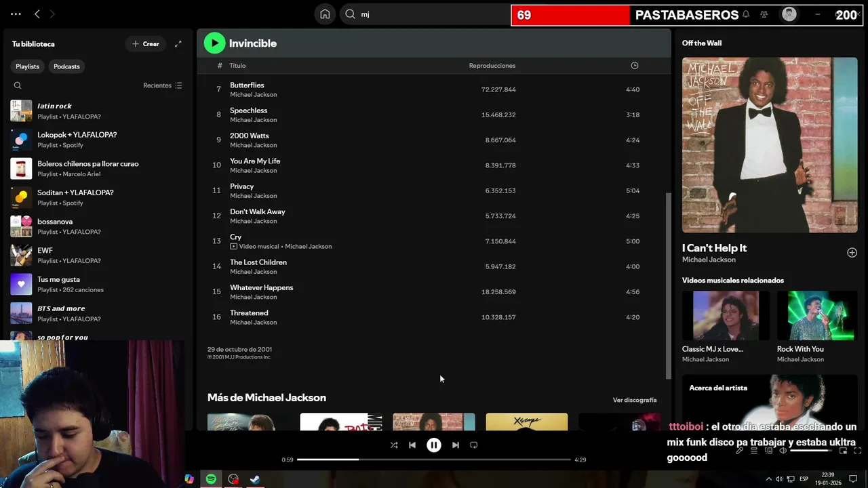
Task: Open Lokopok + YLAFALOPA? playlist
Action: (98, 140)
